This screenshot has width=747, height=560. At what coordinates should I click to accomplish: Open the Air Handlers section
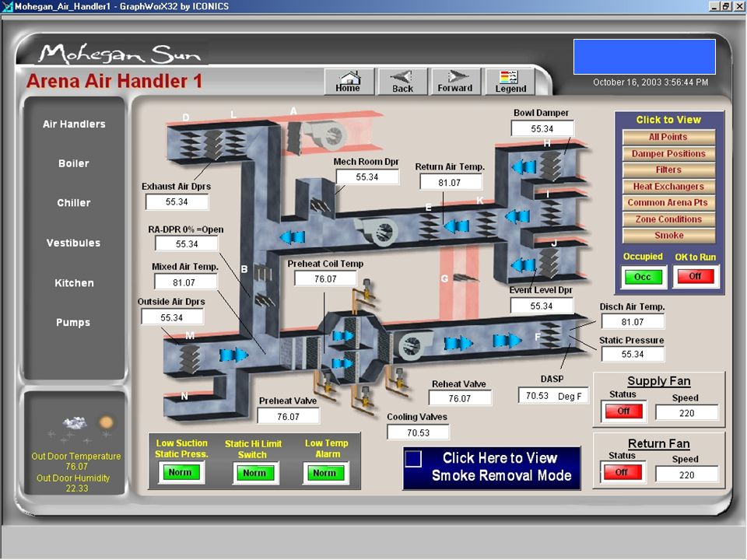point(75,124)
